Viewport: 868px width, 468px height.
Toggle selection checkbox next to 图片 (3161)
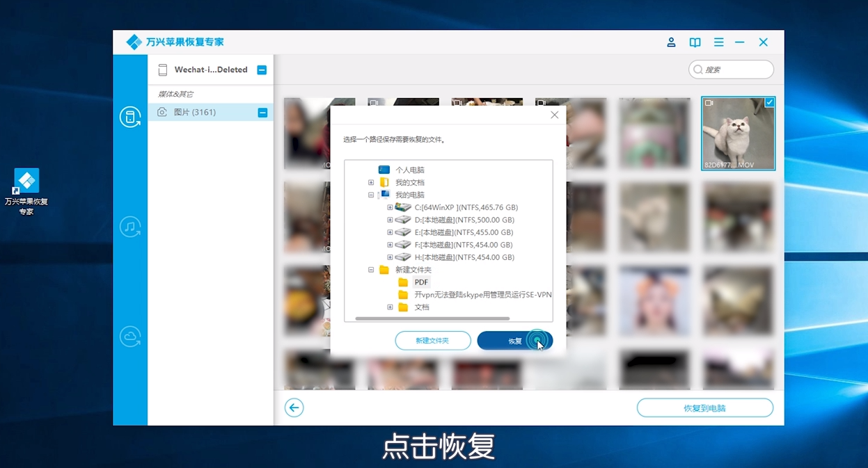(x=262, y=112)
